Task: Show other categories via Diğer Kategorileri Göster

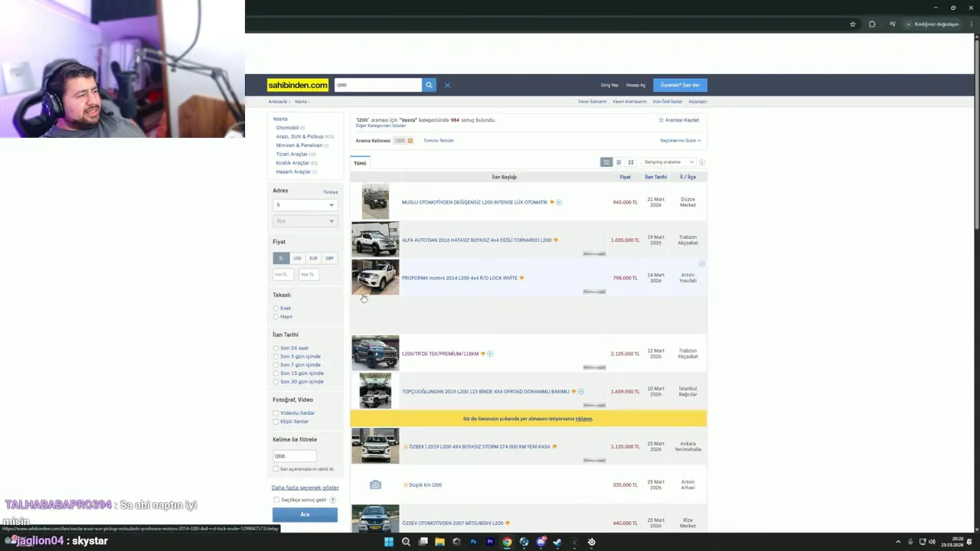Action: (x=381, y=126)
